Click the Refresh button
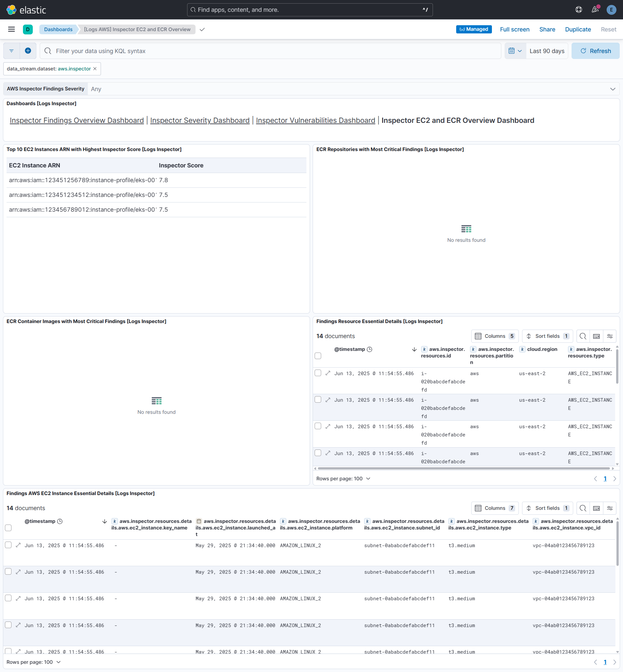This screenshot has height=672, width=623. tap(595, 50)
